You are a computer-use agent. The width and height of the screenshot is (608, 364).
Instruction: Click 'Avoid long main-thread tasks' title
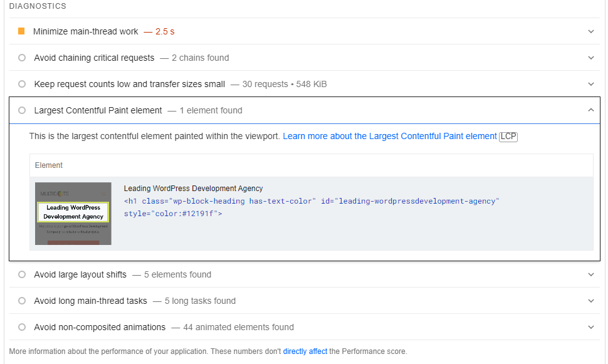[x=91, y=301]
